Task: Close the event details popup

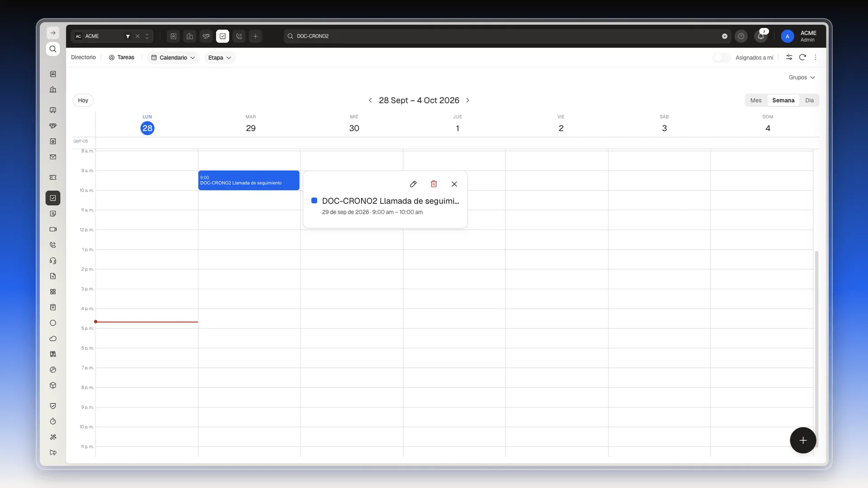Action: pos(454,184)
